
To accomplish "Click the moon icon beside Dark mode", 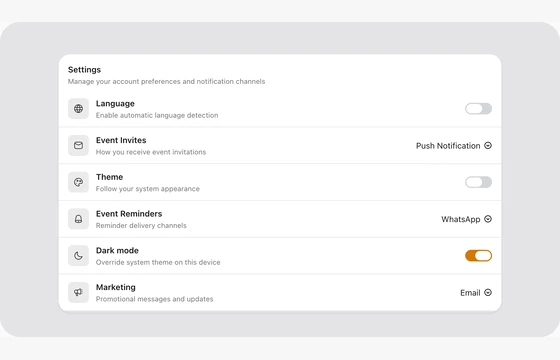I will (79, 256).
